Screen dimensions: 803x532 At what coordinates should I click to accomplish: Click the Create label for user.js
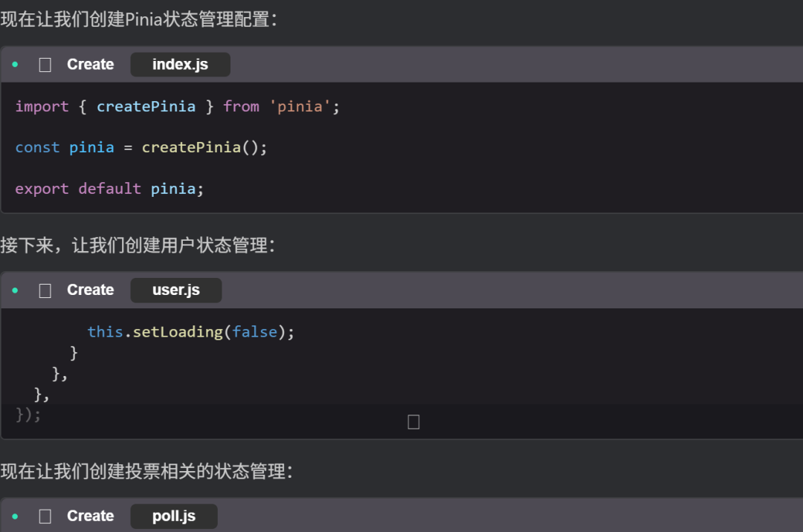[x=90, y=291]
